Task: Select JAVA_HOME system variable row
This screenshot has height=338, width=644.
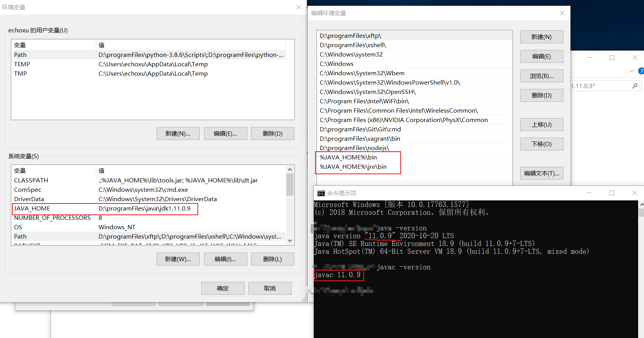Action: click(149, 209)
